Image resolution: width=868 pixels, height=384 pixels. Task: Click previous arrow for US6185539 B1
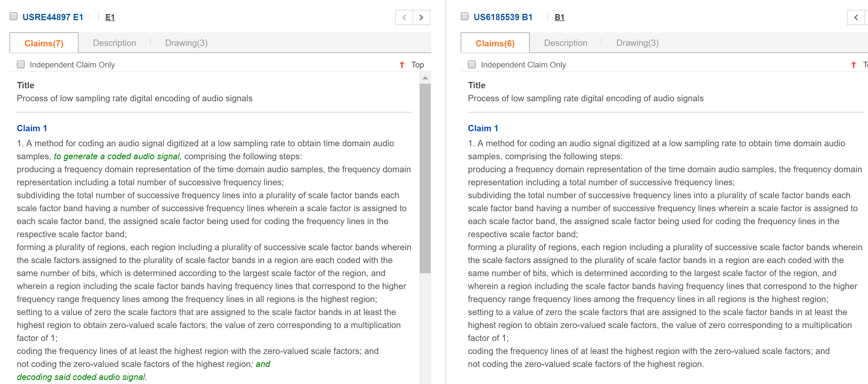click(856, 18)
